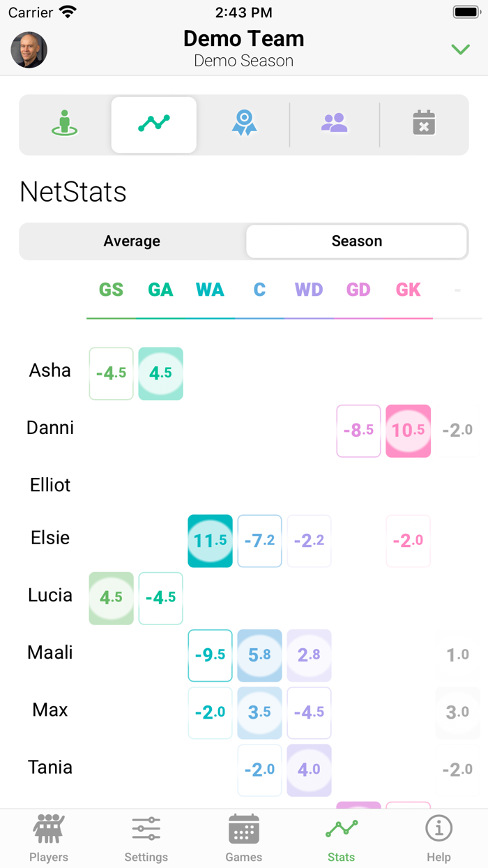
Task: Switch stats view to Average
Action: [x=132, y=241]
